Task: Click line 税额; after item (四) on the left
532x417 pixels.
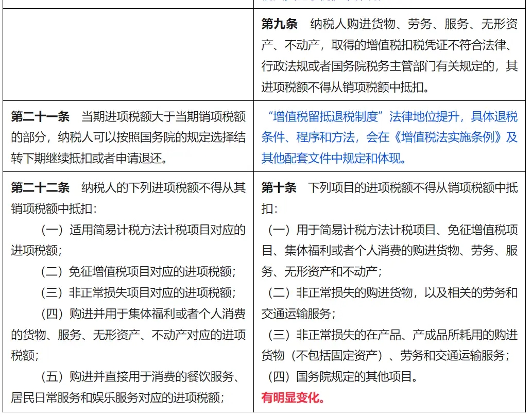Action: pyautogui.click(x=25, y=356)
